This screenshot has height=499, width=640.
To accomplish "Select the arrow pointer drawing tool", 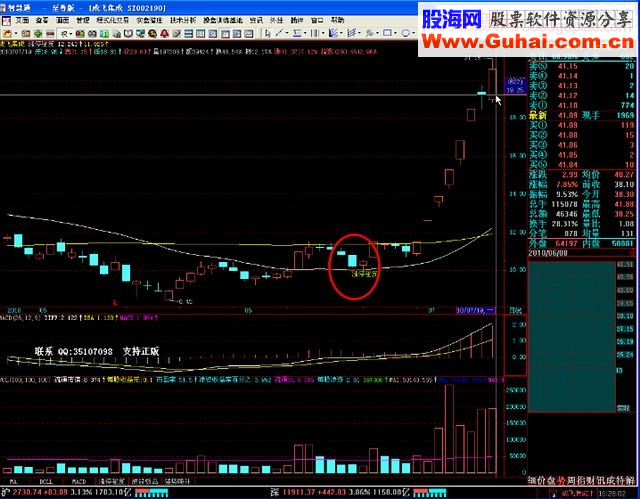I will (268, 33).
